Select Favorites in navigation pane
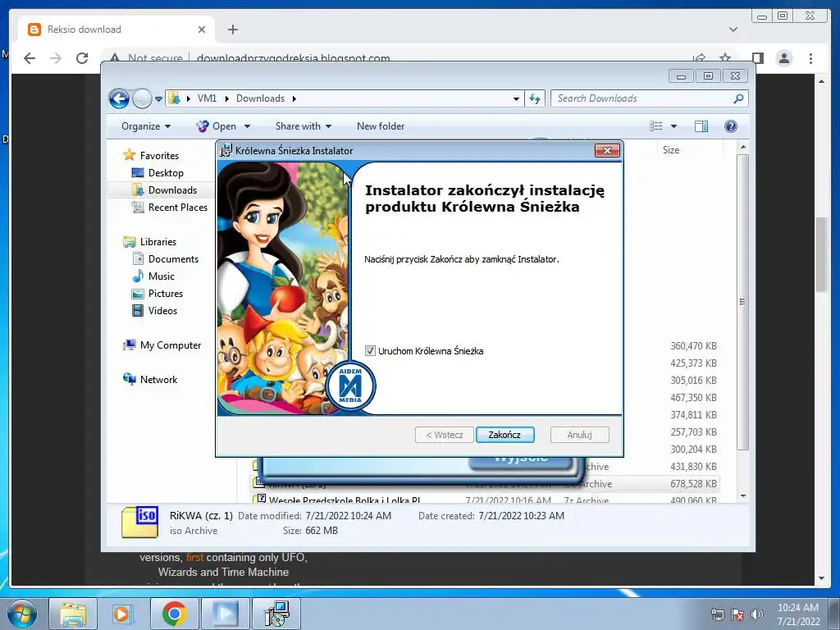Image resolution: width=840 pixels, height=630 pixels. (159, 155)
